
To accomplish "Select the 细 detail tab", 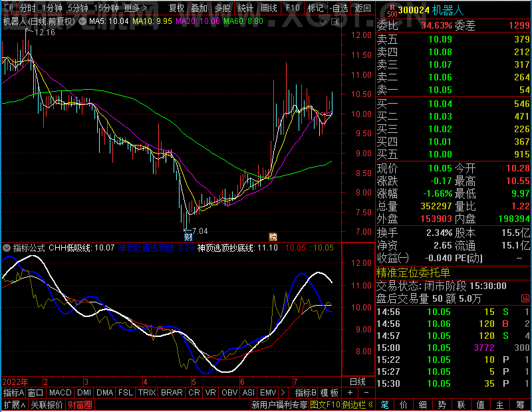I will 422,405.
